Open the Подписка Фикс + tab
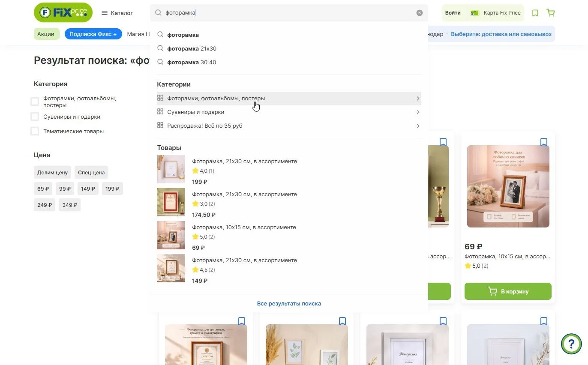 point(93,34)
